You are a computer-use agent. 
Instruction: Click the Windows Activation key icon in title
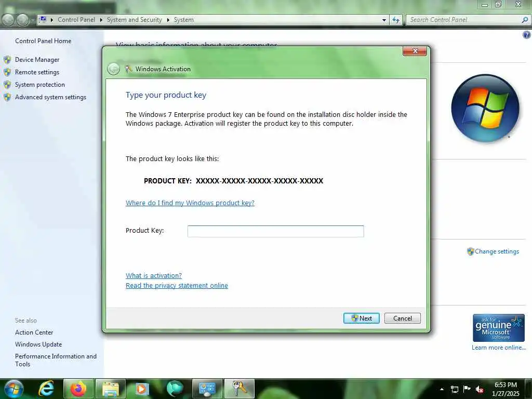click(x=129, y=69)
